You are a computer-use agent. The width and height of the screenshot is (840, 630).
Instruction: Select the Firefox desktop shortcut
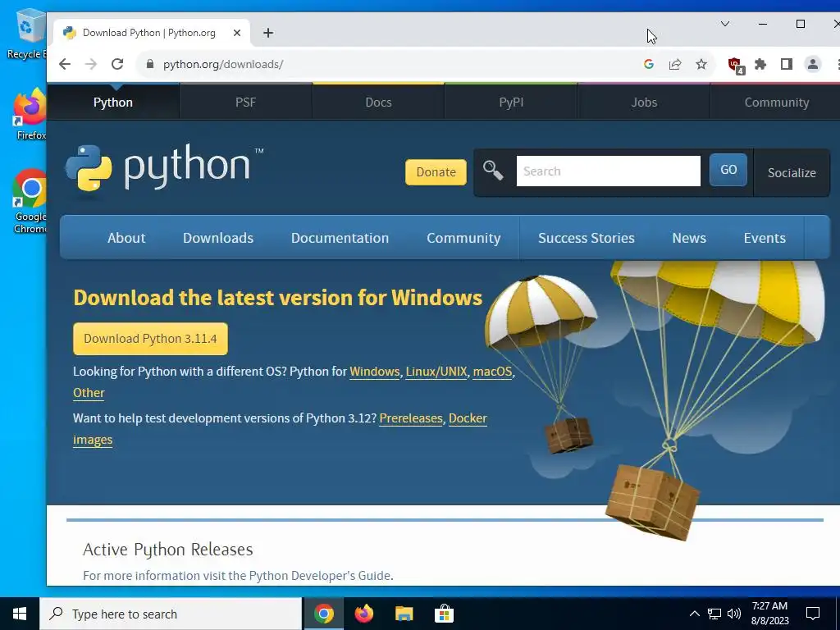click(30, 115)
